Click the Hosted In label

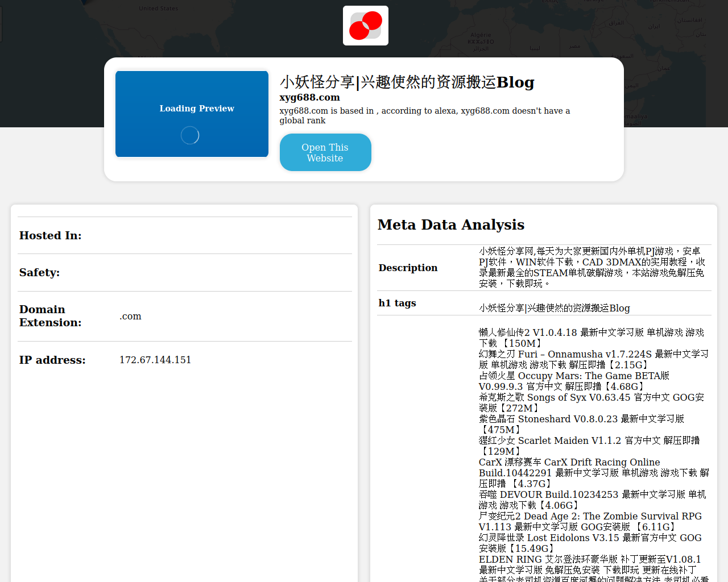pos(51,235)
